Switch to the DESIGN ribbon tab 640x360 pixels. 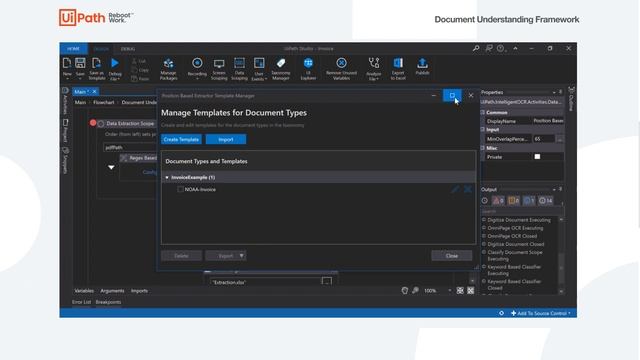click(x=101, y=49)
